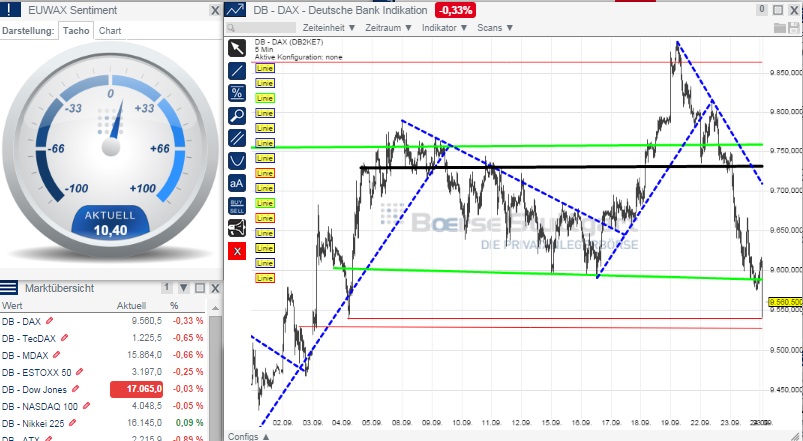This screenshot has height=441, width=803.
Task: Click the Darstellung: label
Action: [28, 31]
